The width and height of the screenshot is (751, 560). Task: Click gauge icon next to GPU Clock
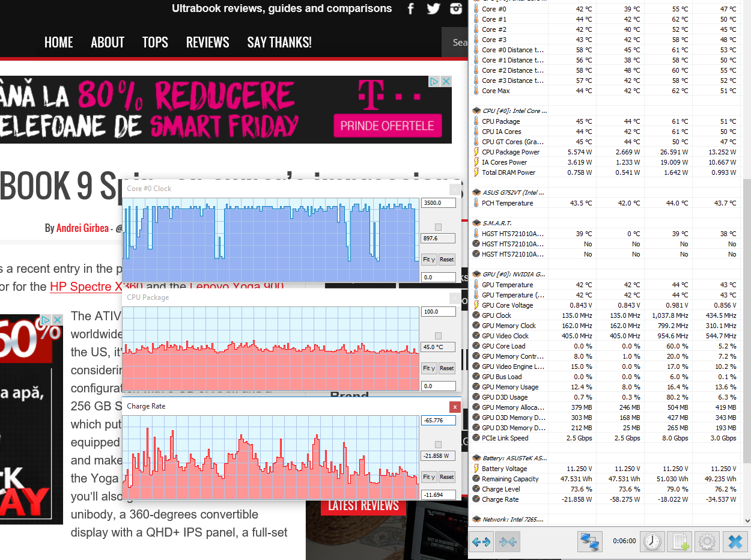point(475,315)
